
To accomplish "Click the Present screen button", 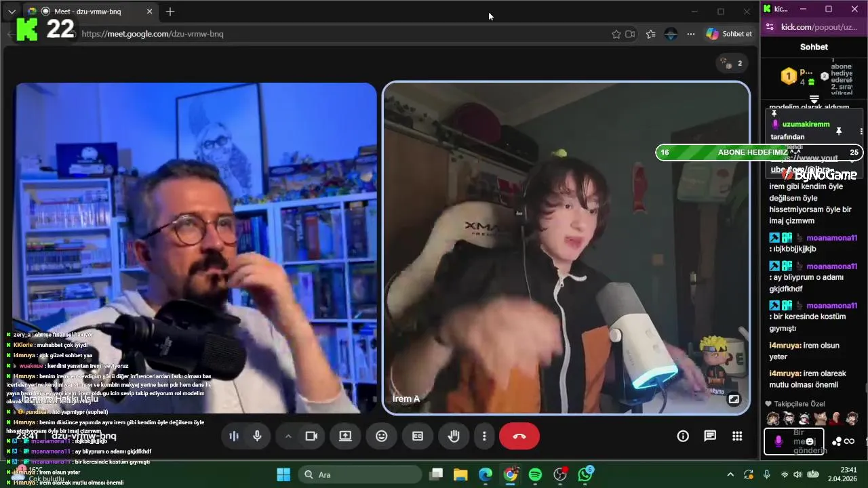I will (346, 436).
